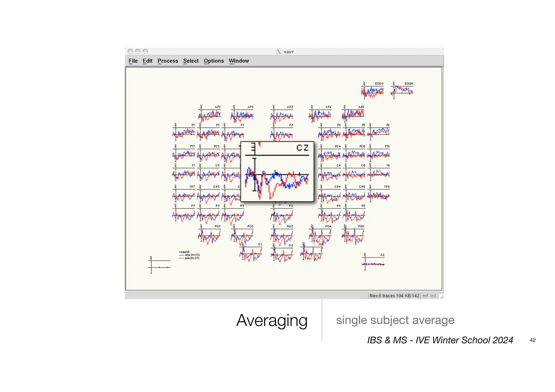Screen dimensions: 555x392
Task: Click the window resize grip corner
Action: pyautogui.click(x=441, y=297)
